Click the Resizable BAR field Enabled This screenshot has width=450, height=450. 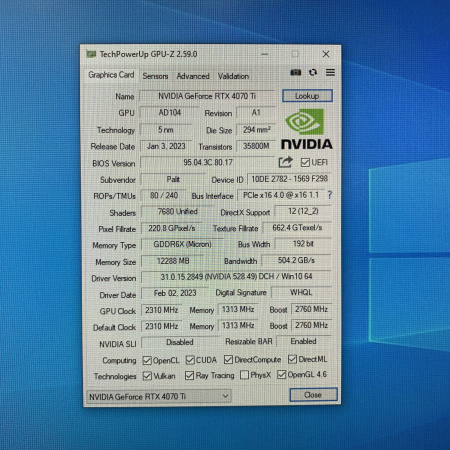click(304, 342)
